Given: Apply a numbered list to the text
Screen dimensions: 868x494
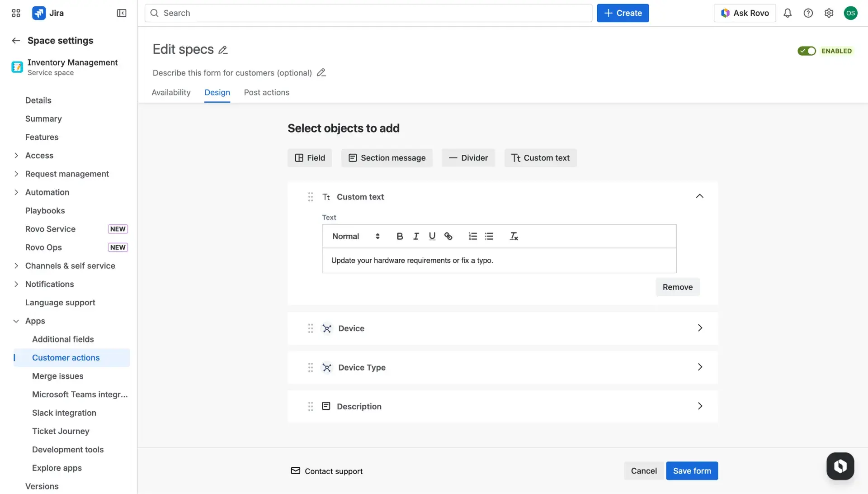Looking at the screenshot, I should (473, 236).
